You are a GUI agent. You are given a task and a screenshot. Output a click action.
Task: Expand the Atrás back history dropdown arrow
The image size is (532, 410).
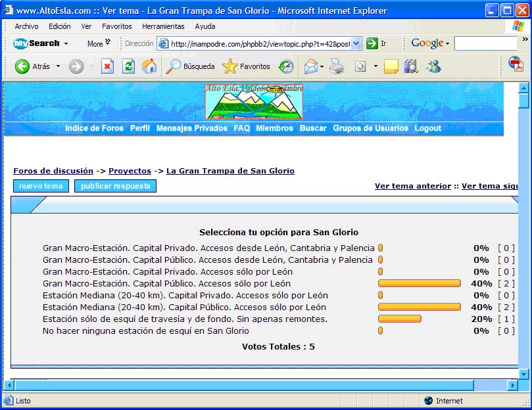pyautogui.click(x=58, y=66)
